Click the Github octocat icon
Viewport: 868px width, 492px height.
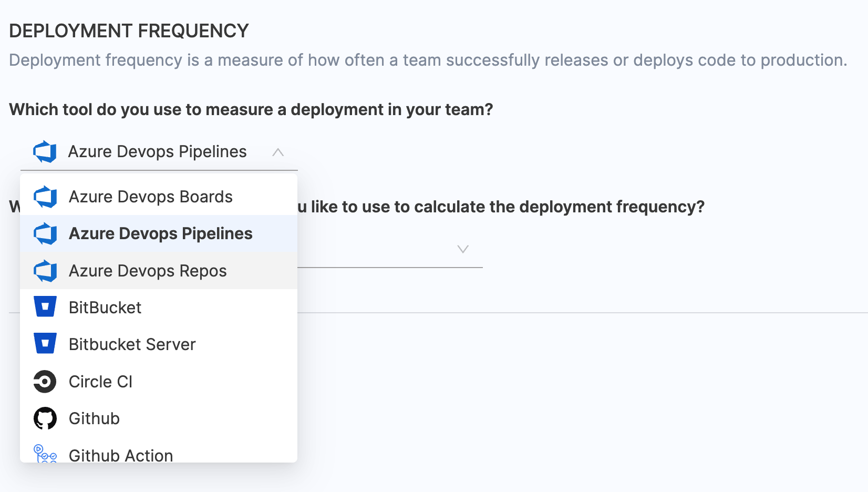click(x=45, y=418)
